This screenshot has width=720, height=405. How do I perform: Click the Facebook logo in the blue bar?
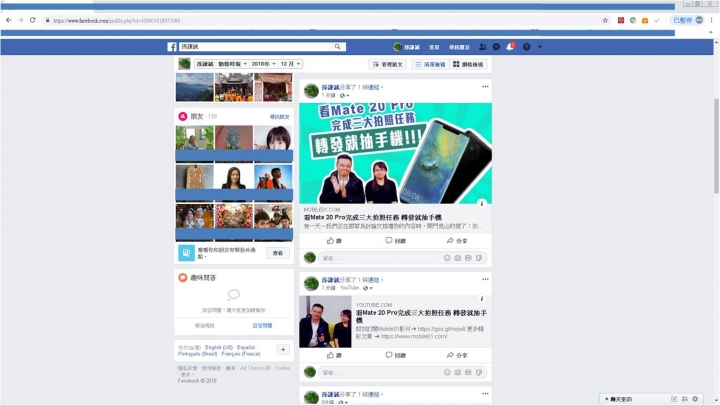tap(172, 47)
